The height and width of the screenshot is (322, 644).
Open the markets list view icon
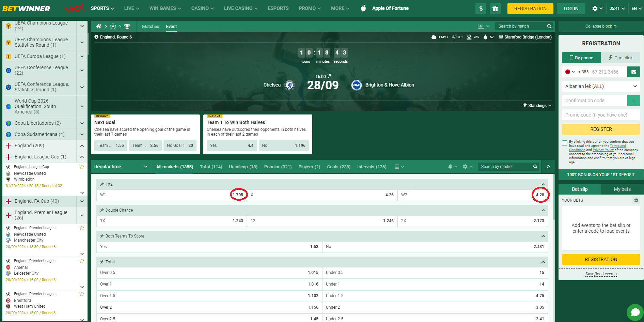point(397,167)
